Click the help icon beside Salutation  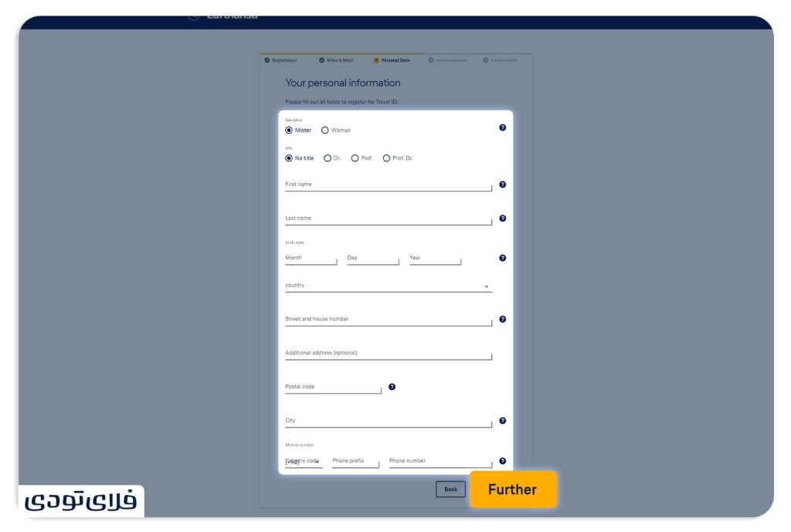pos(502,127)
